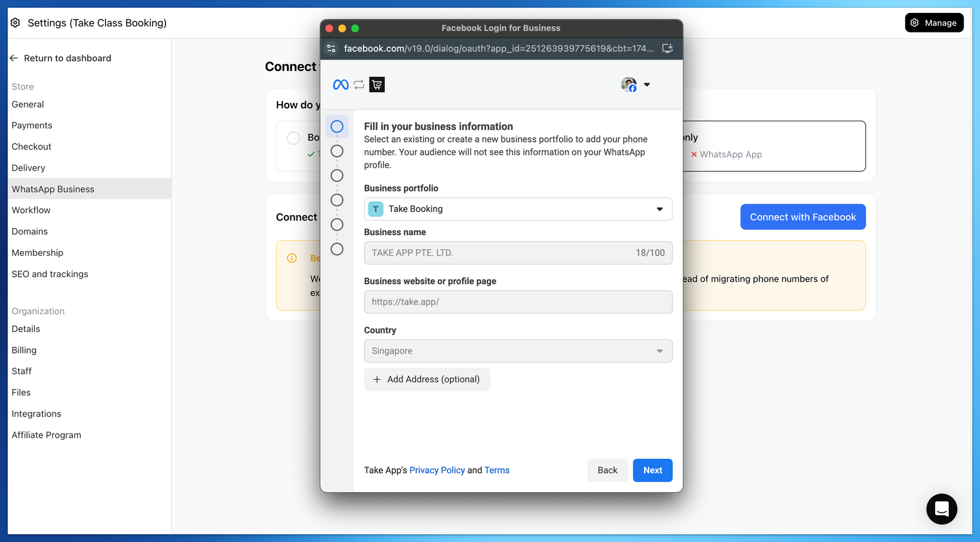Image resolution: width=980 pixels, height=542 pixels.
Task: Select the radio button in How do you card
Action: coord(294,138)
